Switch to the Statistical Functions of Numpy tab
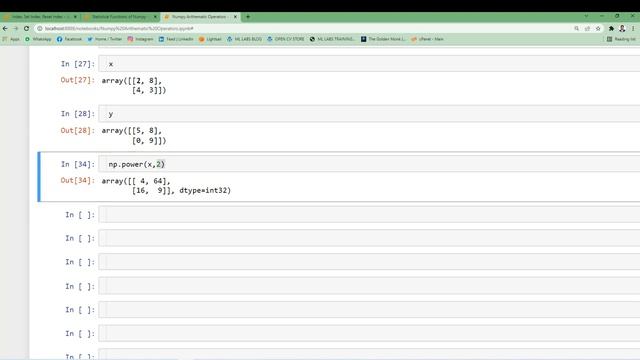The height and width of the screenshot is (360, 640). 118,17
